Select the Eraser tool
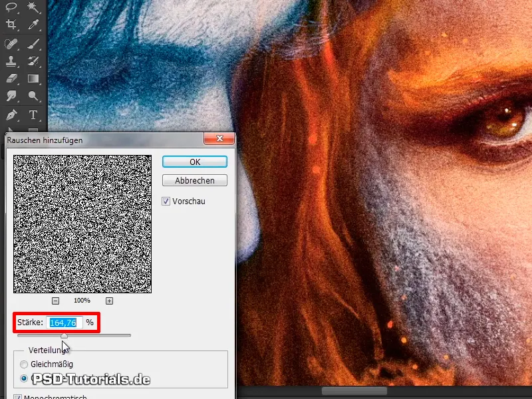The width and height of the screenshot is (532, 399). point(11,78)
